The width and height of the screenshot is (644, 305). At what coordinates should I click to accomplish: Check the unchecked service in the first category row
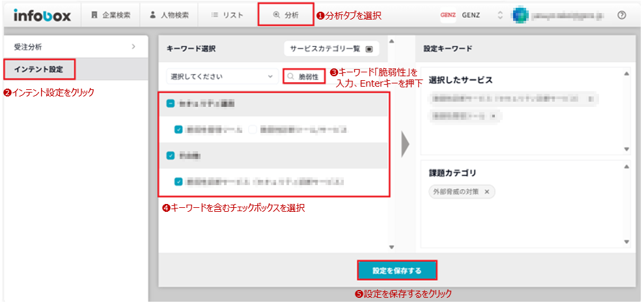pos(253,130)
